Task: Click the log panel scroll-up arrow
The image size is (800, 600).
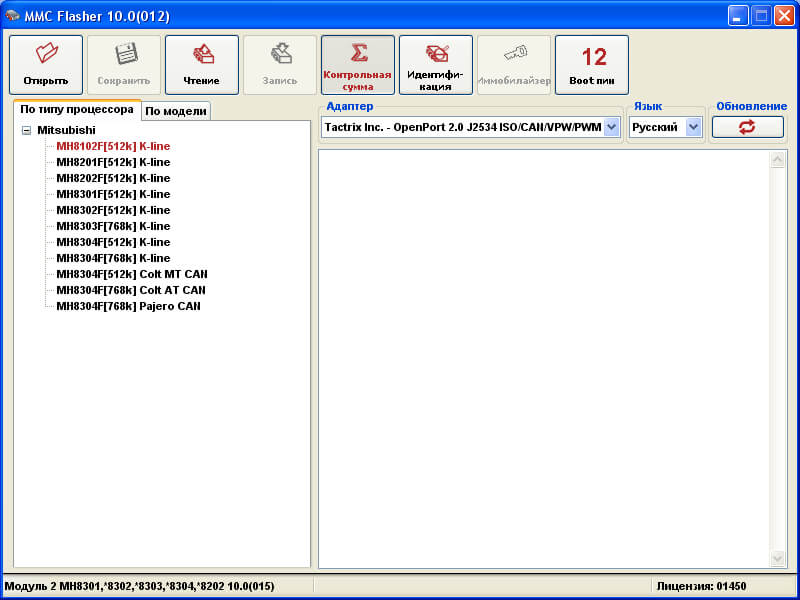Action: [x=778, y=160]
